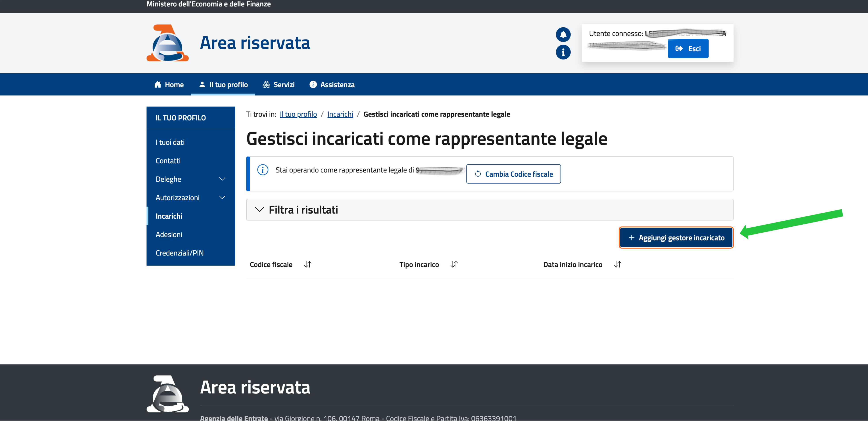Expand the Deleghe sidebar submenu
This screenshot has width=868, height=443.
pos(222,179)
